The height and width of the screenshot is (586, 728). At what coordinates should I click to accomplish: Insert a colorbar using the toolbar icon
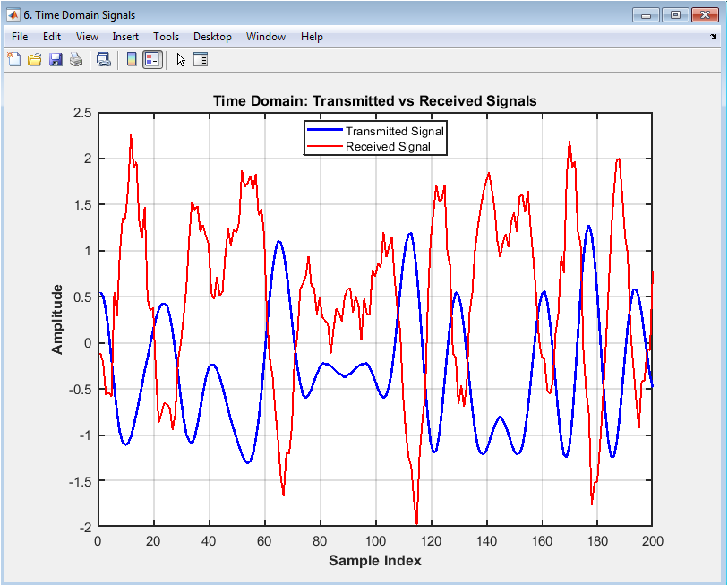point(132,60)
